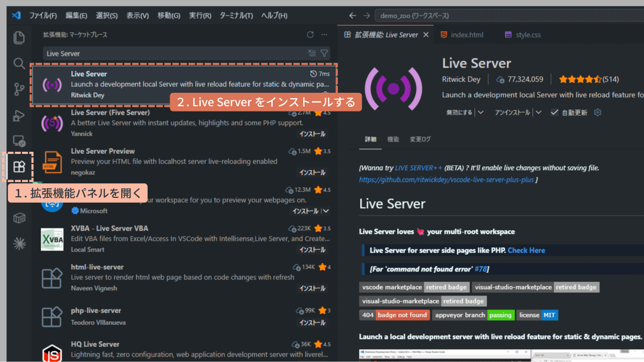
Task: Open the Source Control view
Action: tap(19, 90)
